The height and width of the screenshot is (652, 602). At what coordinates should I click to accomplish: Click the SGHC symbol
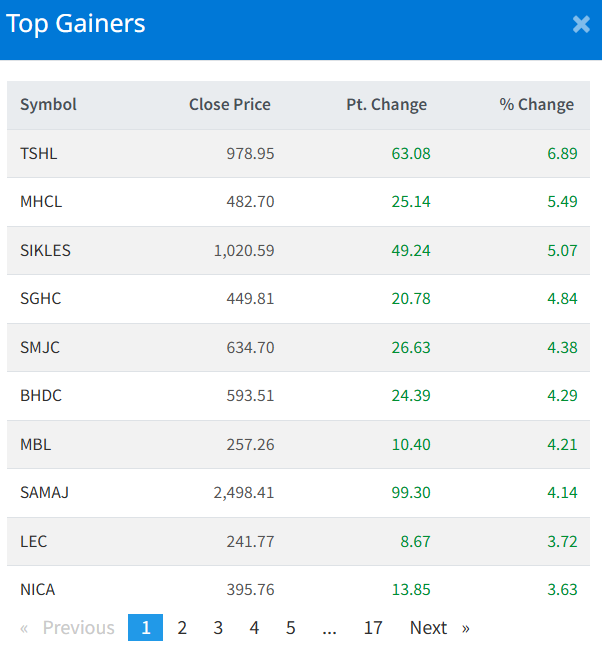[x=40, y=299]
